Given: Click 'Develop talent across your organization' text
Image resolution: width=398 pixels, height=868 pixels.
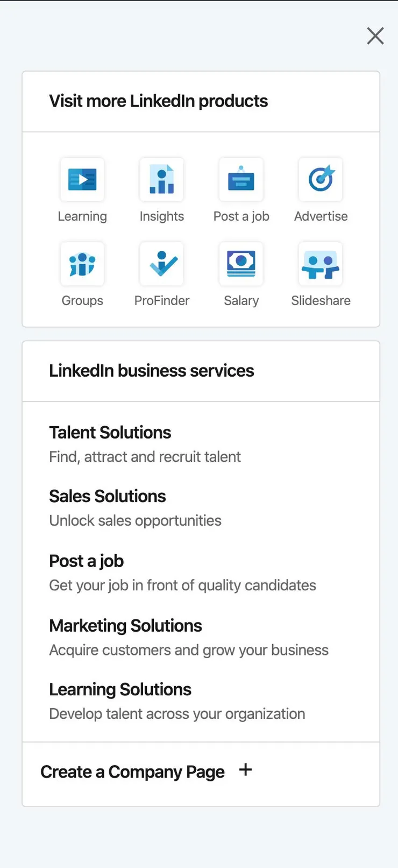Looking at the screenshot, I should click(x=177, y=714).
